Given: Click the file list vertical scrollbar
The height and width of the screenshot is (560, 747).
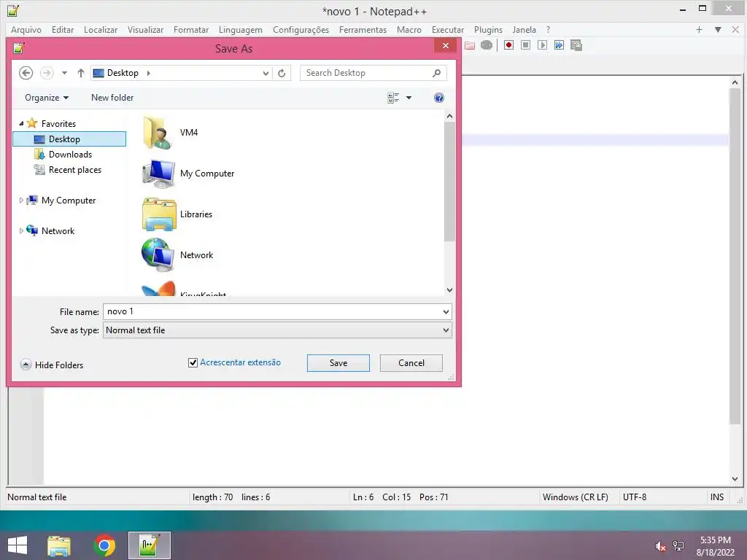Looking at the screenshot, I should (449, 181).
